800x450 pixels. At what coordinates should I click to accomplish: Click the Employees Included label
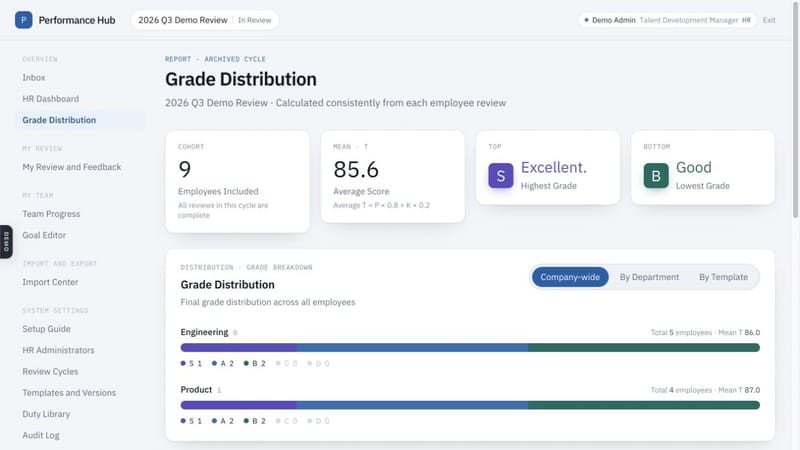click(218, 191)
